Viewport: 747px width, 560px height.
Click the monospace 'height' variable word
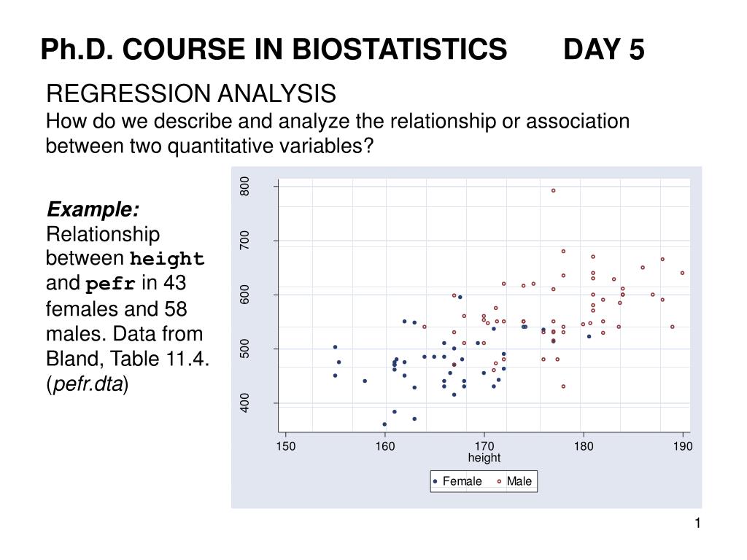167,259
